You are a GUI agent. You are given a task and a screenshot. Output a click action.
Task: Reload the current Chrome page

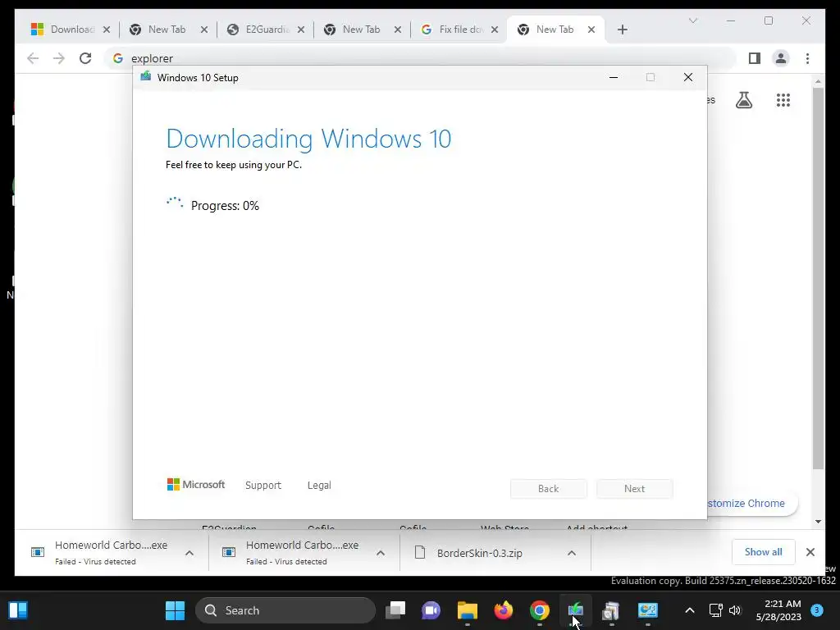coord(85,58)
